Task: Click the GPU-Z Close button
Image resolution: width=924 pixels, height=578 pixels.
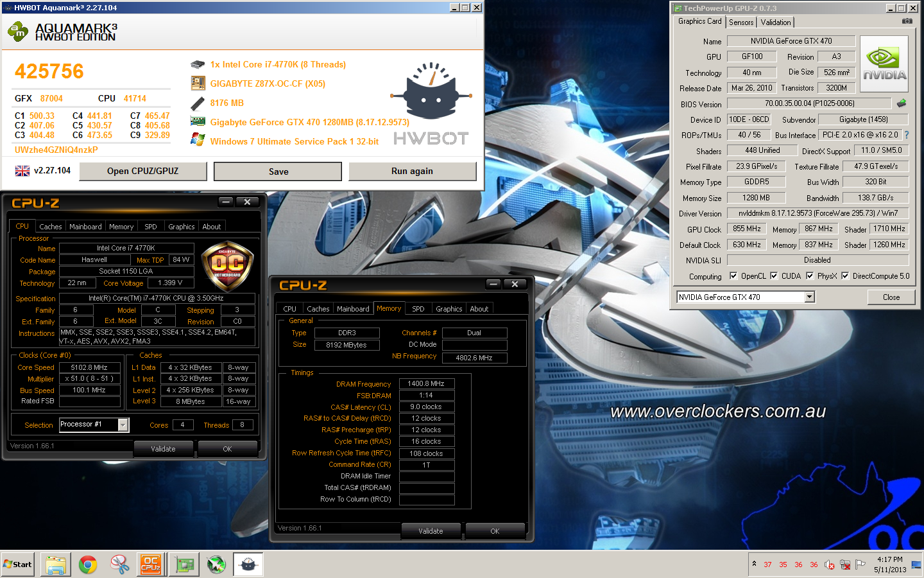Action: click(891, 297)
